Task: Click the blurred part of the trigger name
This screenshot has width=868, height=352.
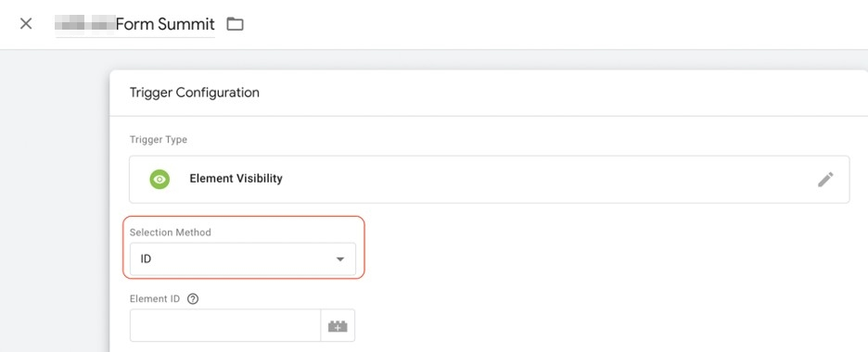Action: point(85,24)
